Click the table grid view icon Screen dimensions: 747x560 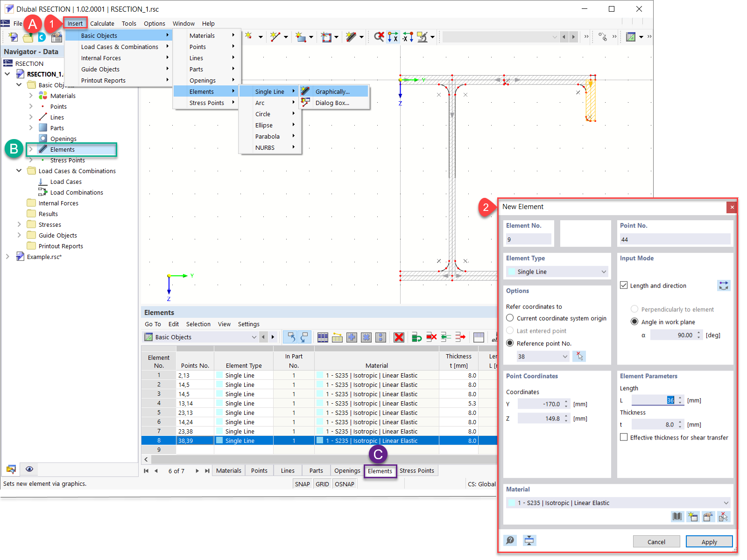point(323,337)
